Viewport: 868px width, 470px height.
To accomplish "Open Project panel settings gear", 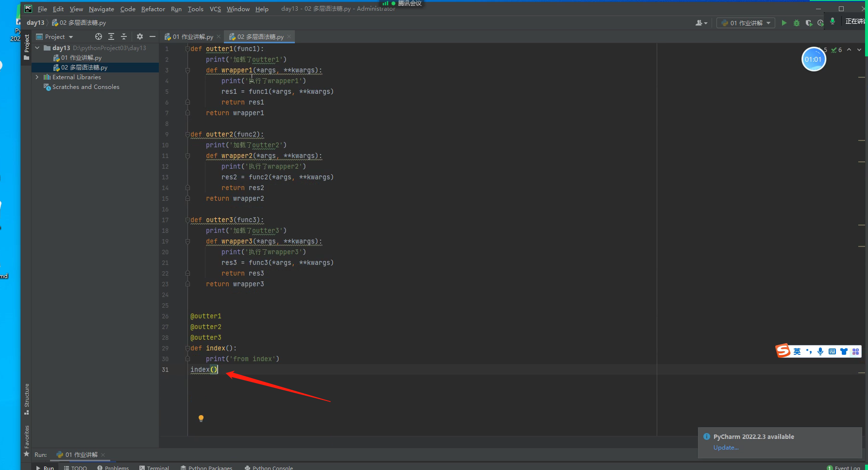I will click(140, 36).
